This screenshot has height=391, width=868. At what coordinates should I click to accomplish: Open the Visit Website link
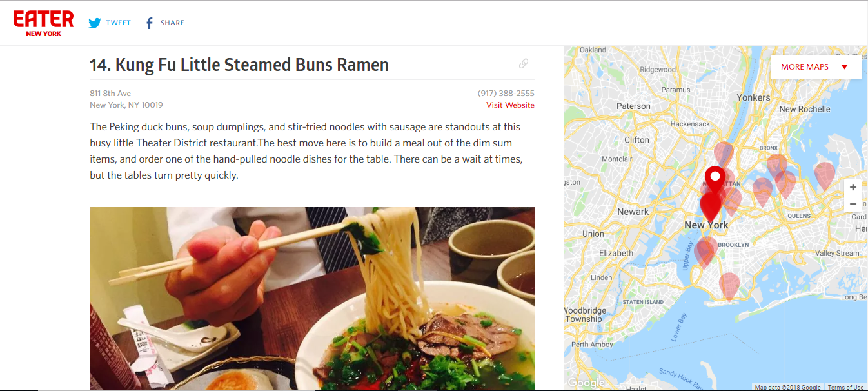coord(510,105)
